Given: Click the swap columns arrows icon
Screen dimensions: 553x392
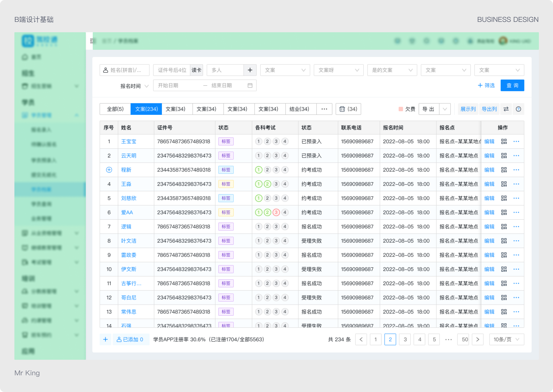Looking at the screenshot, I should click(506, 109).
